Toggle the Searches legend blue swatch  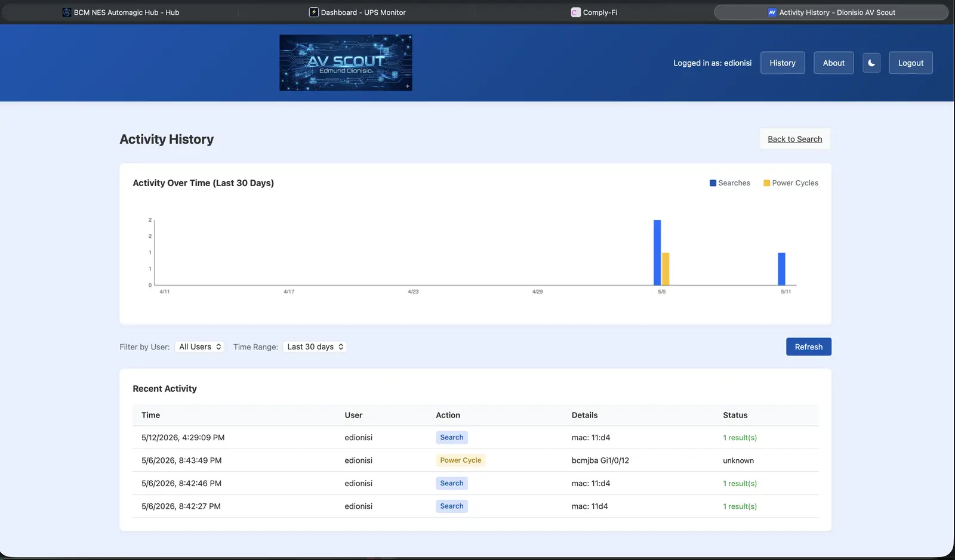[713, 183]
